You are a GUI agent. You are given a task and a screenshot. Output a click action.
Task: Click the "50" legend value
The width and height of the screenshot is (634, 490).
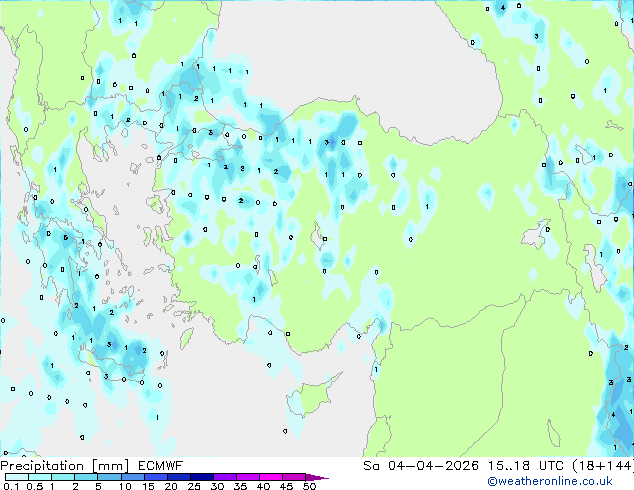tap(309, 486)
